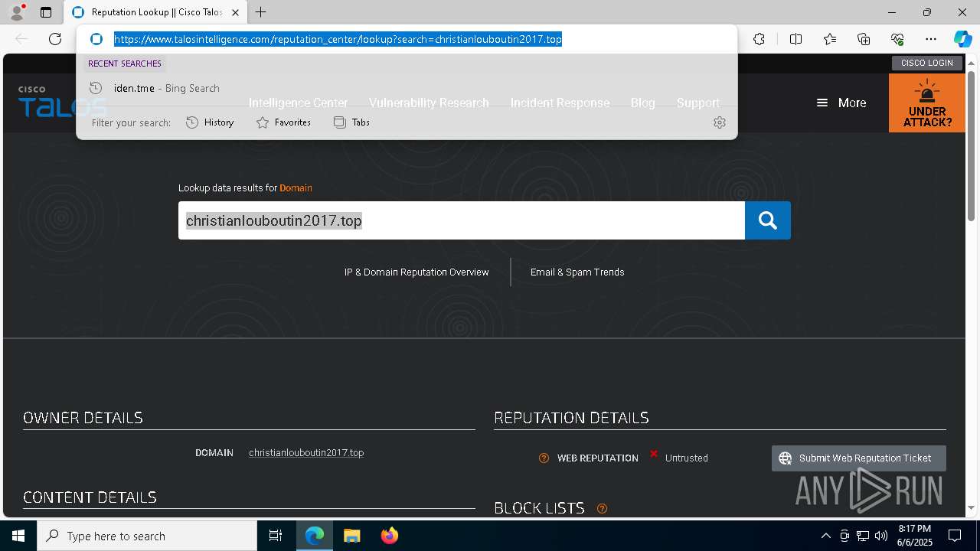The image size is (980, 551).
Task: Open File Explorer from taskbar
Action: [351, 536]
